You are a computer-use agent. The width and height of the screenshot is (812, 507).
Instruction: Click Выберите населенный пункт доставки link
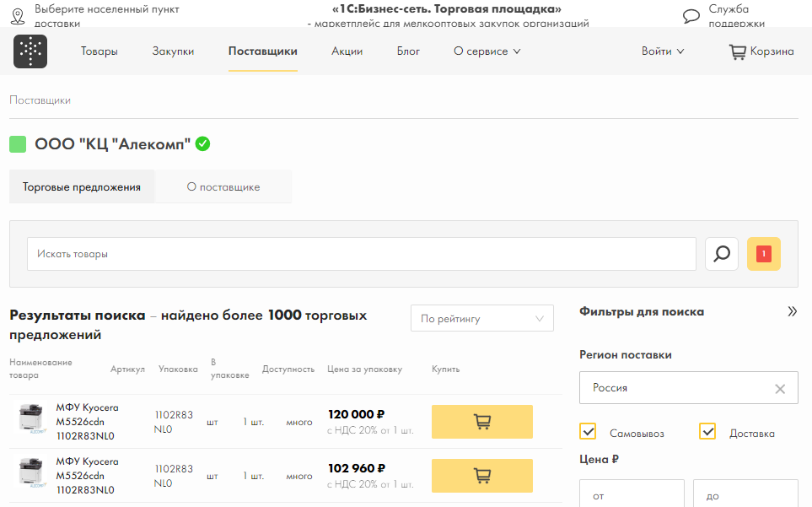tap(107, 15)
